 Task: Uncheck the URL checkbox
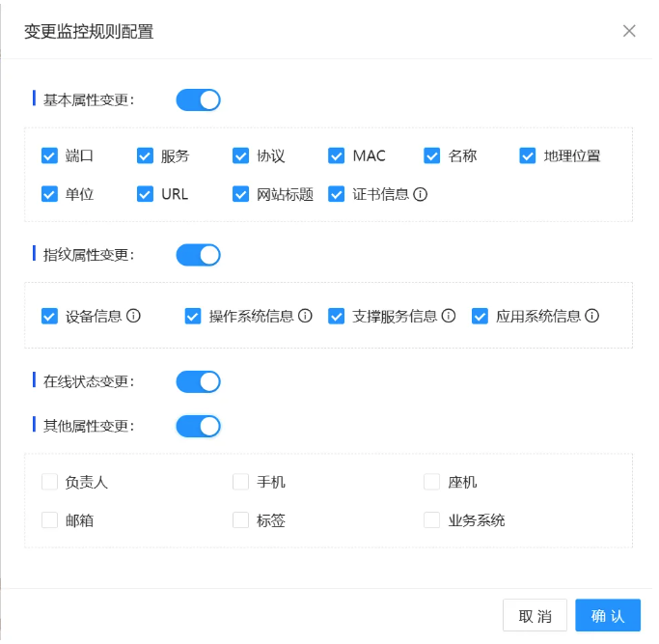coord(146,194)
